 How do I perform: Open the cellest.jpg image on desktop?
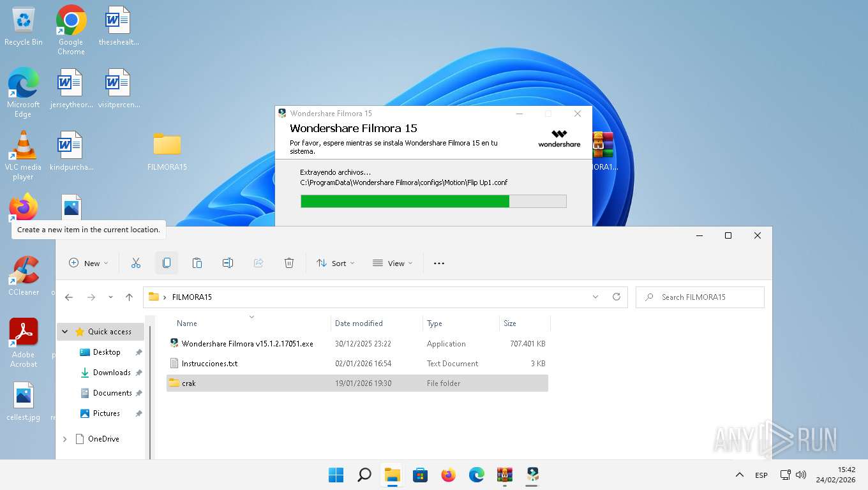[24, 401]
